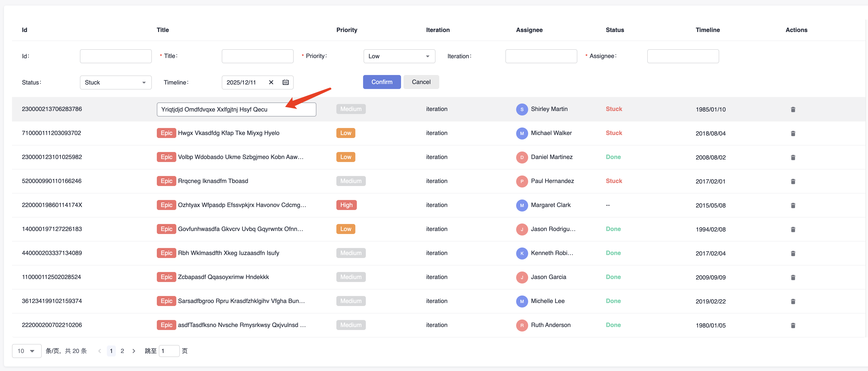
Task: Clear the Timeline date with the X icon
Action: (271, 82)
